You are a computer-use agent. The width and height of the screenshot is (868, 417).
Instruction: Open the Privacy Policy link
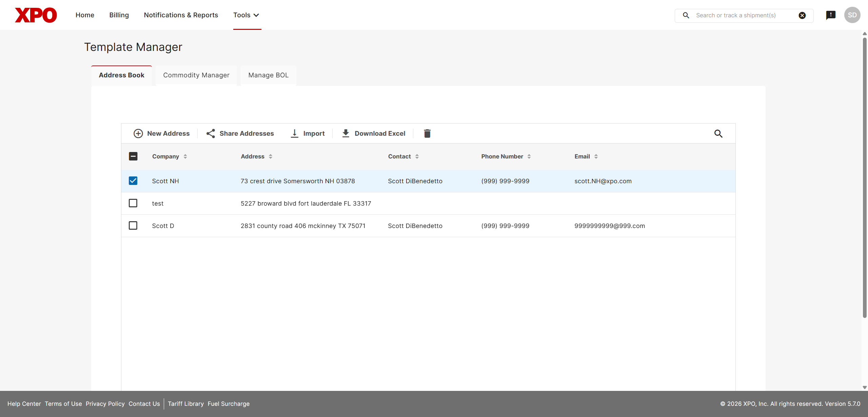(105, 404)
